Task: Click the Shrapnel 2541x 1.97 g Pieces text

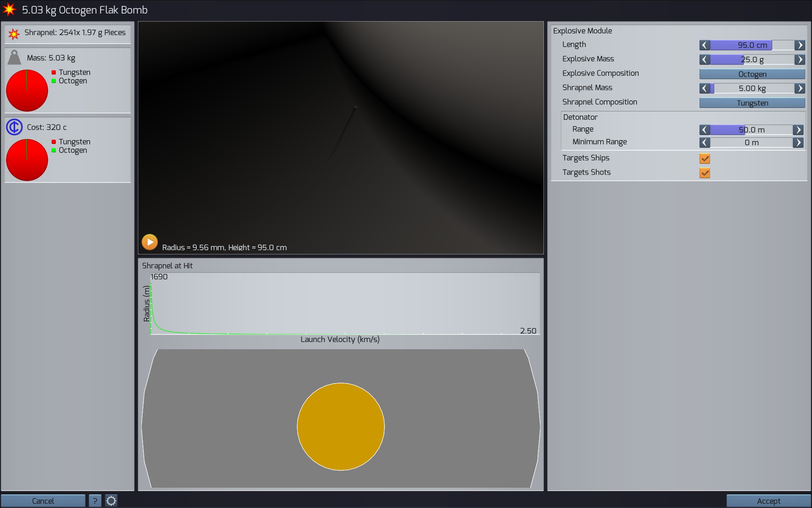Action: pyautogui.click(x=75, y=33)
